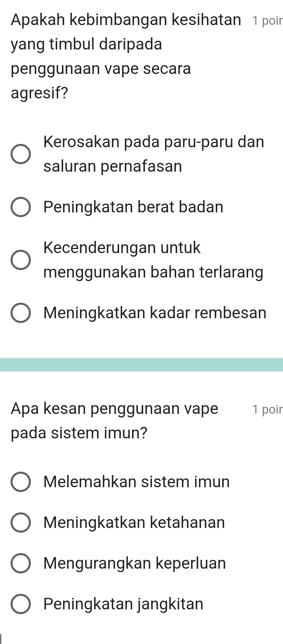
Task: Select the 'Meningkatkan kadar rembesan' radio button
Action: [x=21, y=313]
